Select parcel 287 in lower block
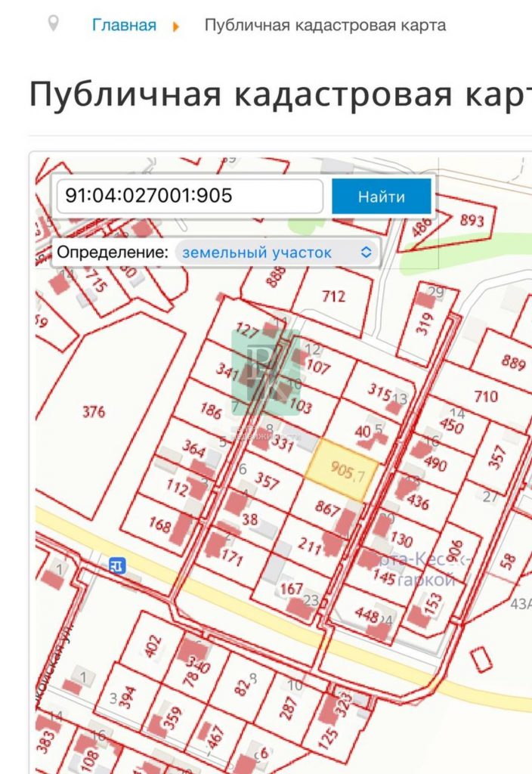The height and width of the screenshot is (774, 532). (x=289, y=707)
